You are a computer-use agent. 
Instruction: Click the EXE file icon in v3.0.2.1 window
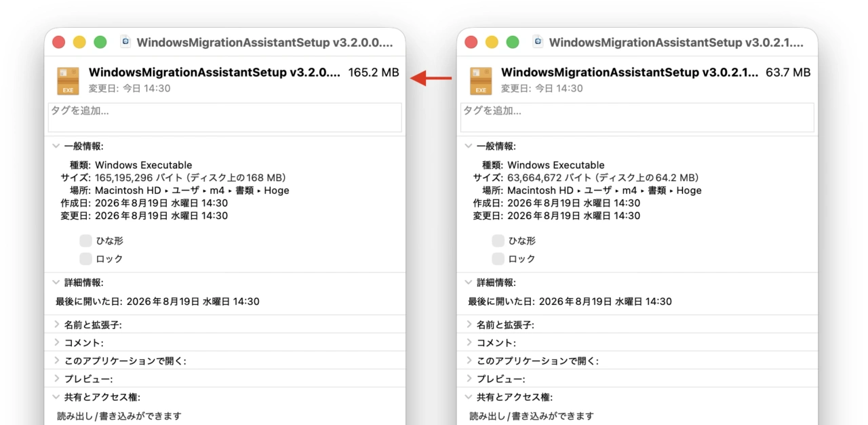click(x=481, y=81)
